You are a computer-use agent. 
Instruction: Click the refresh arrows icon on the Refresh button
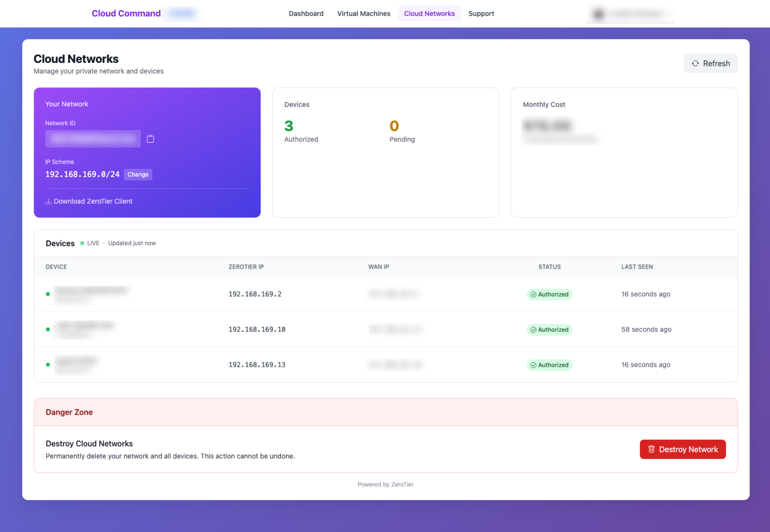(695, 63)
